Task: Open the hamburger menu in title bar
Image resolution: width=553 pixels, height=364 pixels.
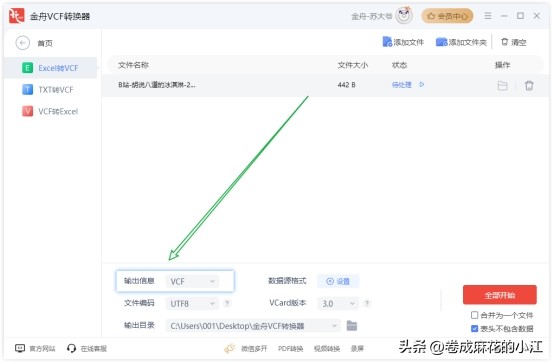Action: click(488, 16)
